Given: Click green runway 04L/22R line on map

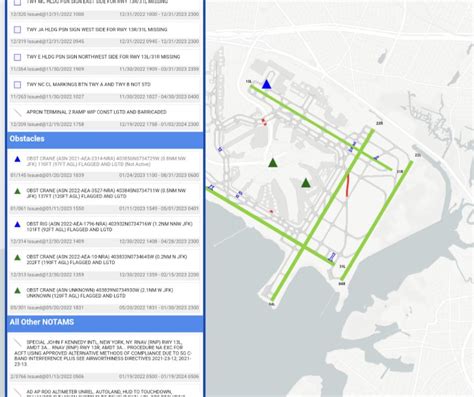Looking at the screenshot, I should (x=323, y=215).
